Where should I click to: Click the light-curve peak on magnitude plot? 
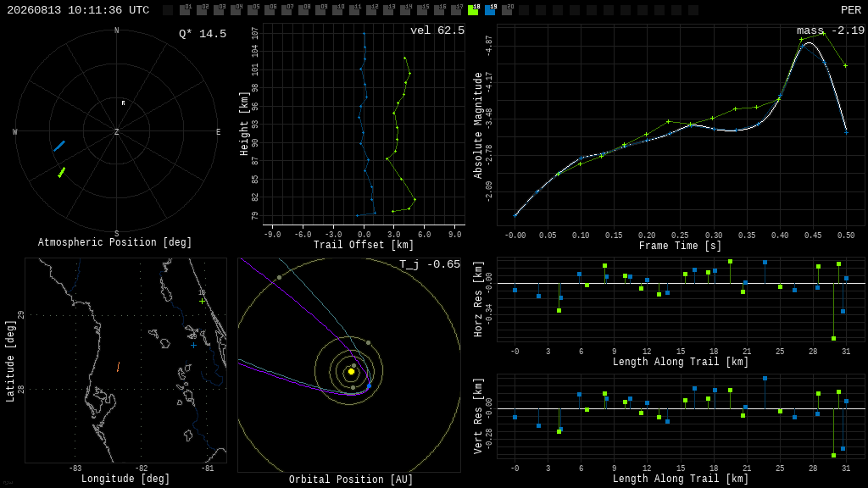(x=809, y=42)
